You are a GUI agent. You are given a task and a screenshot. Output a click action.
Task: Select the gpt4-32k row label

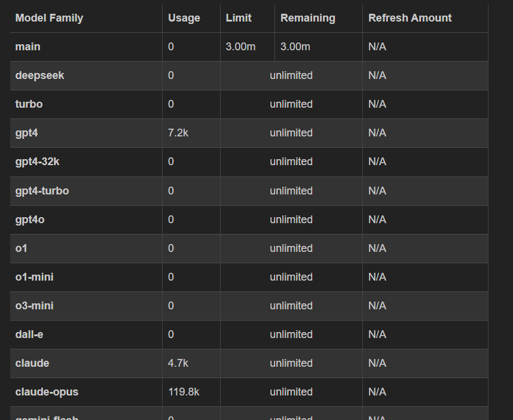37,162
